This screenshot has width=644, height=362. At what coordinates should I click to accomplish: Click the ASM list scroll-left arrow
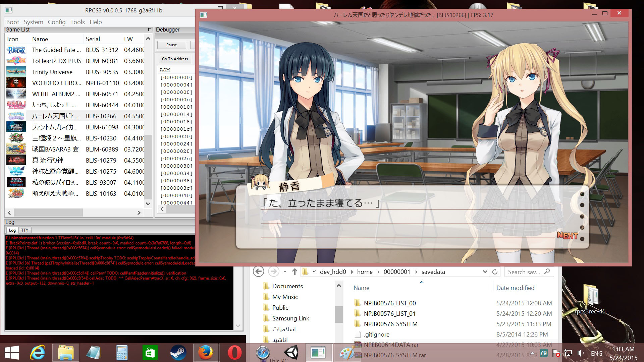(162, 209)
